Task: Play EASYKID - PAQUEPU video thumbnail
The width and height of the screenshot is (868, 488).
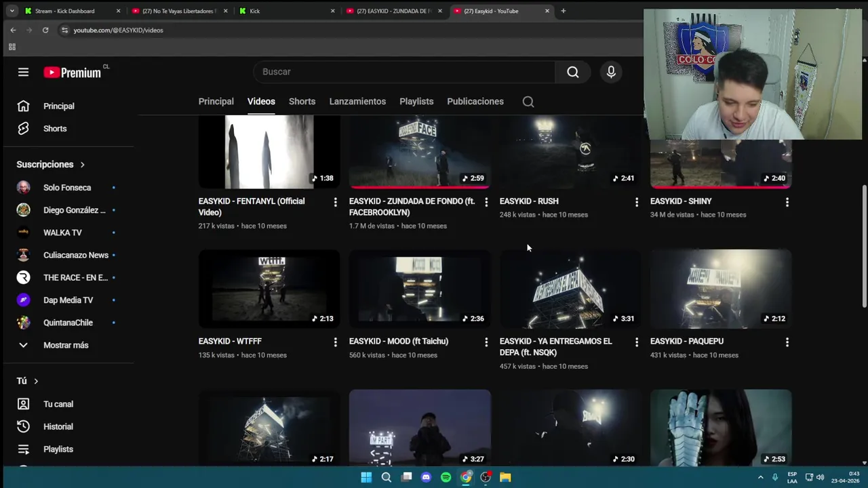Action: [x=721, y=289]
